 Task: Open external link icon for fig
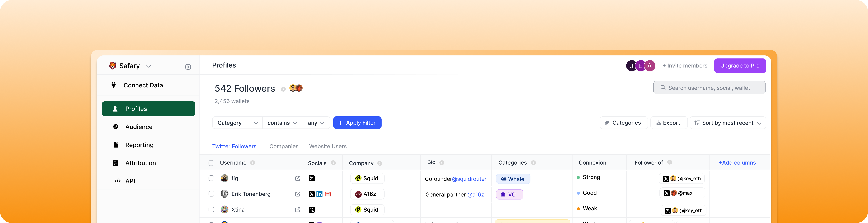coord(297,179)
